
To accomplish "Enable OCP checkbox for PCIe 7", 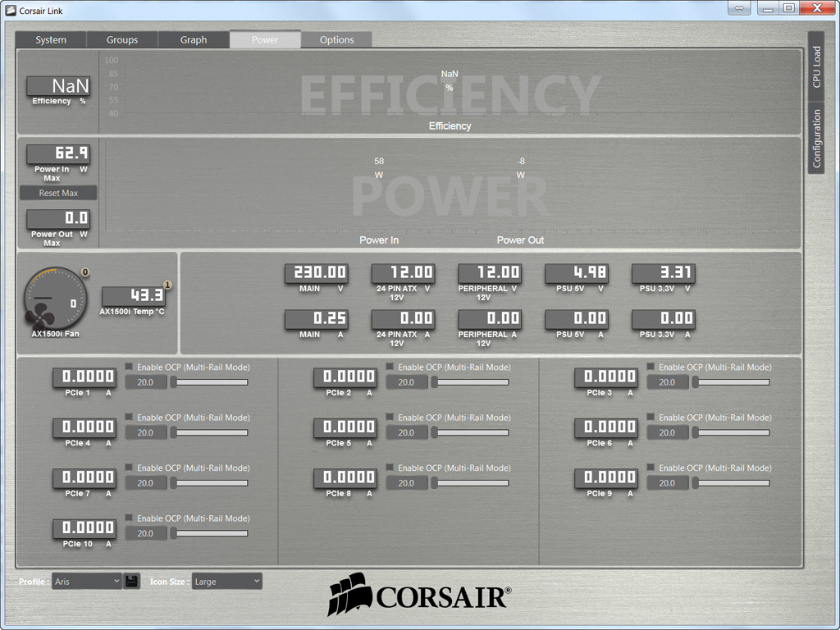I will 129,468.
